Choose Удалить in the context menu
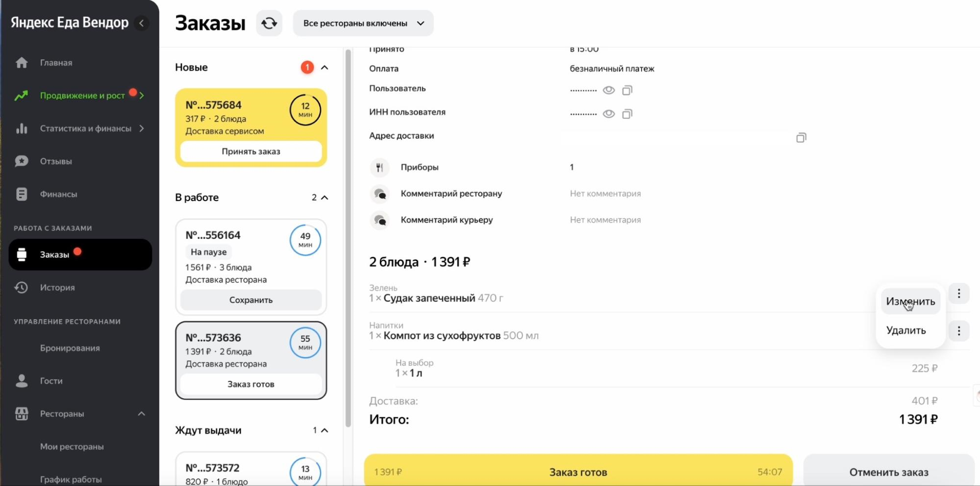 pos(905,331)
